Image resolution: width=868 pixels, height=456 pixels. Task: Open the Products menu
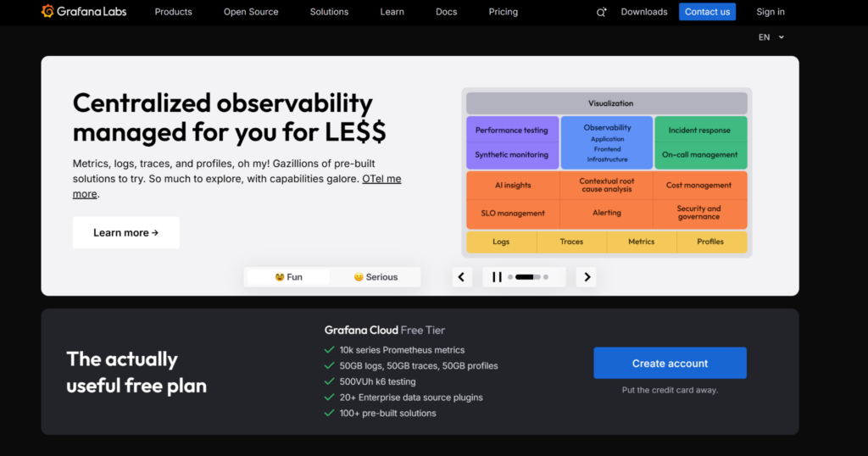pyautogui.click(x=173, y=12)
